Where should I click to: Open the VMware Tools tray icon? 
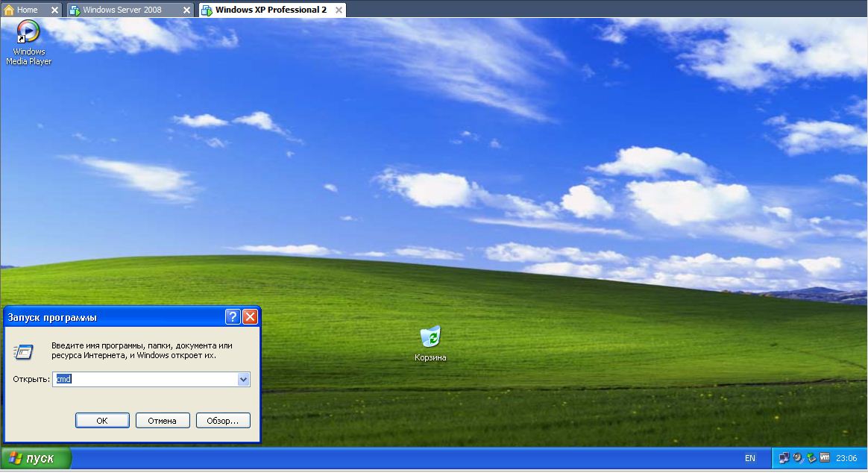(825, 457)
